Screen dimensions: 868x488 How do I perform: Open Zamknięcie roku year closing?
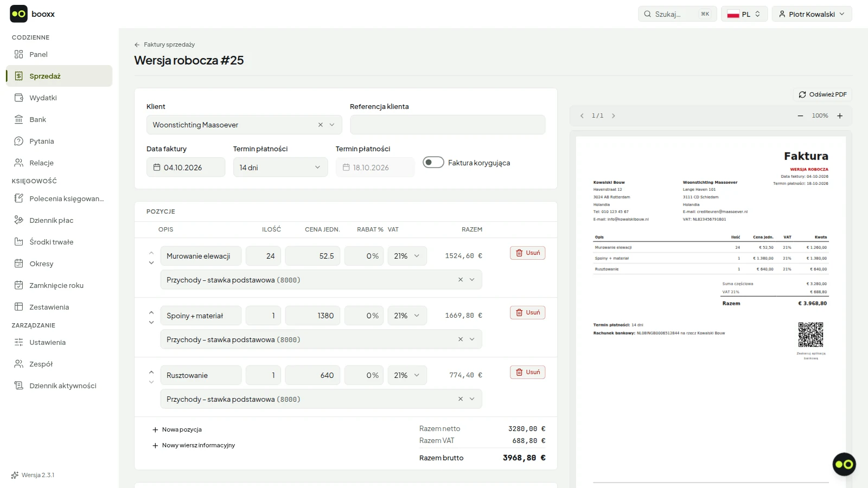pos(59,285)
